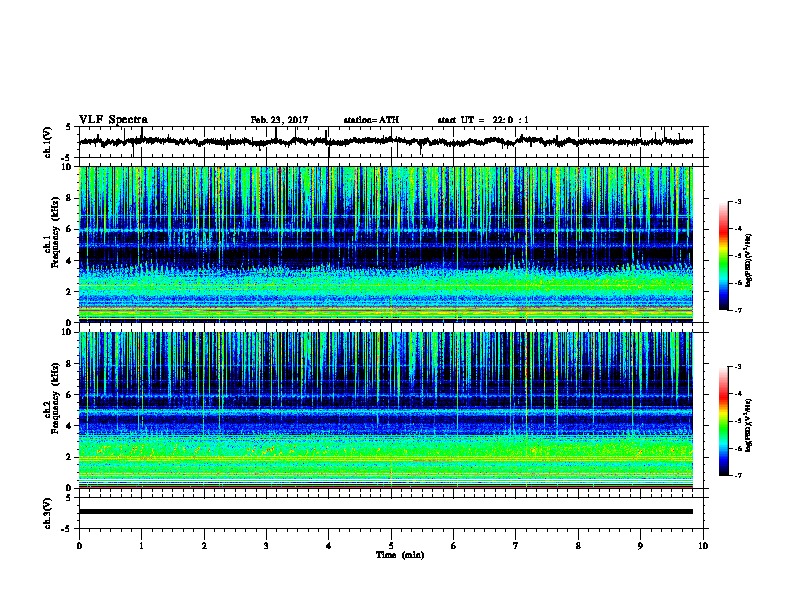Click the "VLF Spectra" title text
Image resolution: width=792 pixels, height=612 pixels.
(113, 120)
